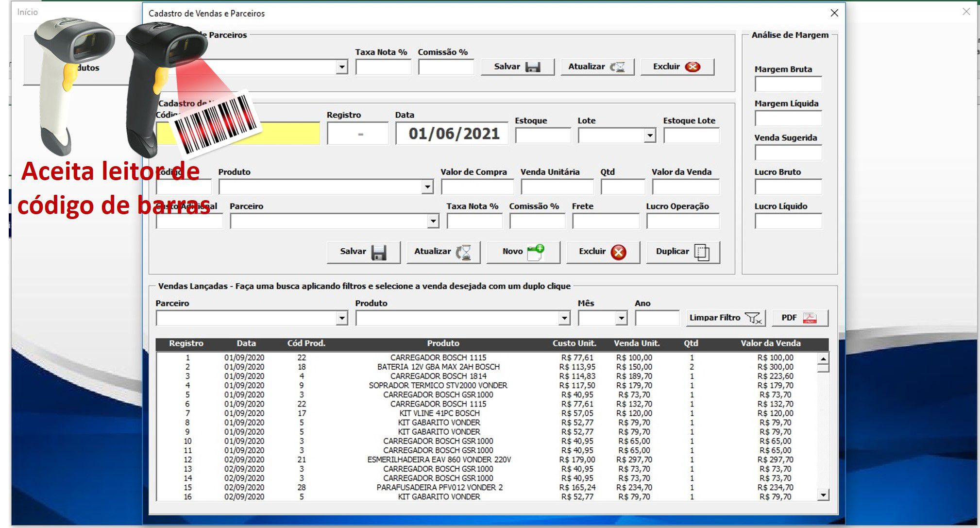The width and height of the screenshot is (980, 528).
Task: Click the red Excluir button in sales form
Action: [603, 252]
